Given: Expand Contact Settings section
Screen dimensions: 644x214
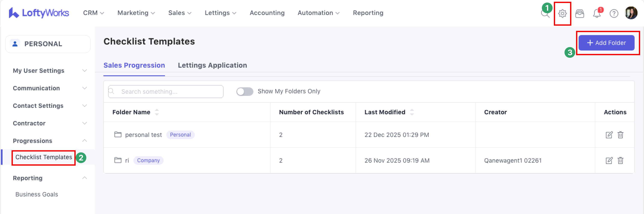Looking at the screenshot, I should 50,106.
